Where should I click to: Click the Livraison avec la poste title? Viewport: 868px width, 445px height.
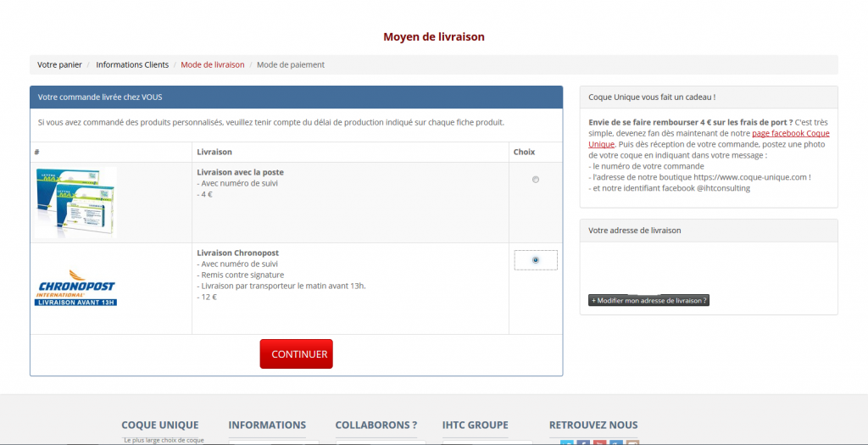[x=240, y=172]
